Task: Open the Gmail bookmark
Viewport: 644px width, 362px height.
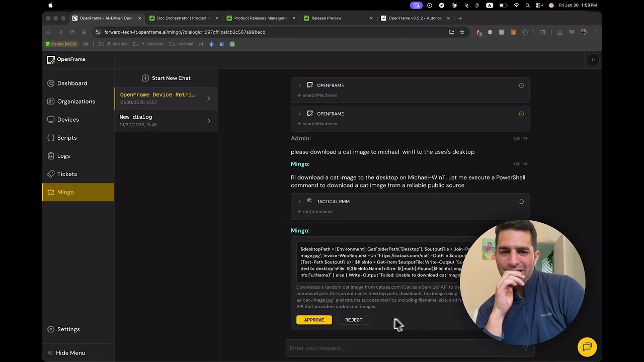Action: pyautogui.click(x=201, y=44)
